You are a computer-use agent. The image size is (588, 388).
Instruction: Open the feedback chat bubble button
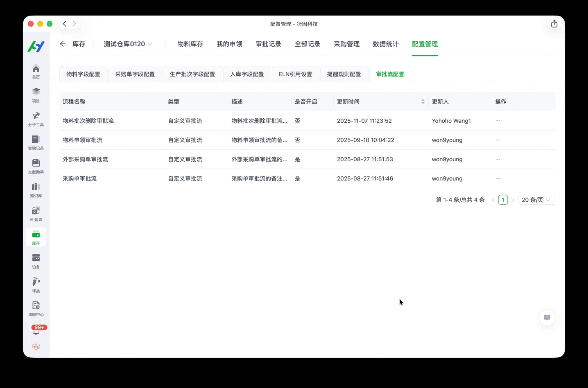(547, 318)
